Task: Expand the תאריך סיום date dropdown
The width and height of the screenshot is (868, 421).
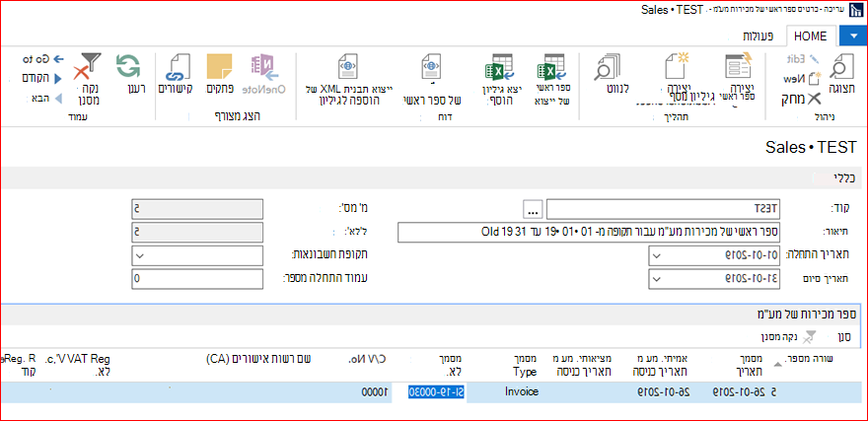Action: pos(657,279)
